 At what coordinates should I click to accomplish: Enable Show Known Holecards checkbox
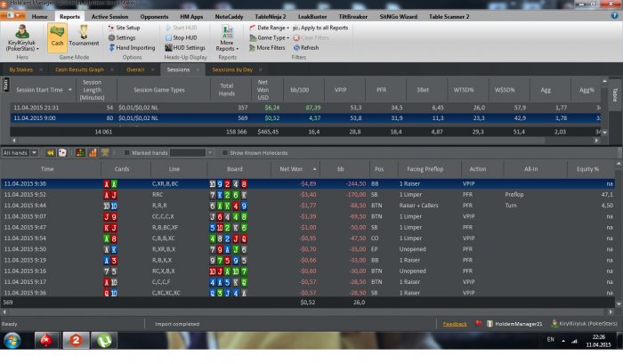(x=225, y=152)
